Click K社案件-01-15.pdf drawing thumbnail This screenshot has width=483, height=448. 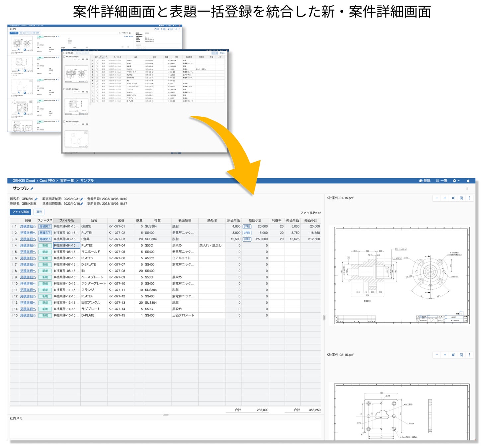402,275
